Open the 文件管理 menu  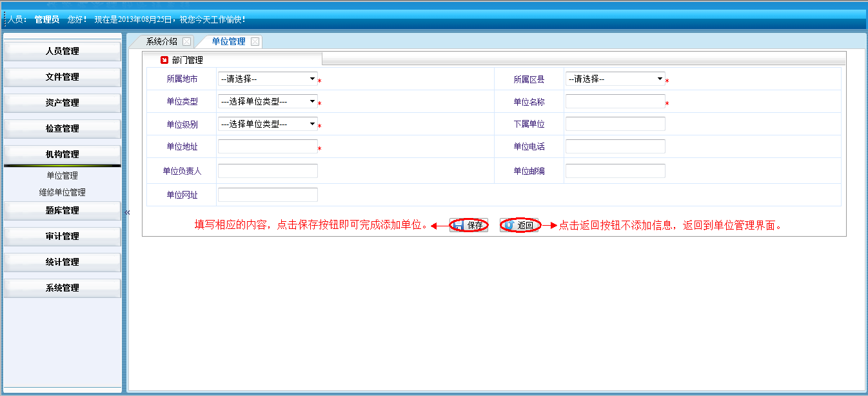click(63, 77)
